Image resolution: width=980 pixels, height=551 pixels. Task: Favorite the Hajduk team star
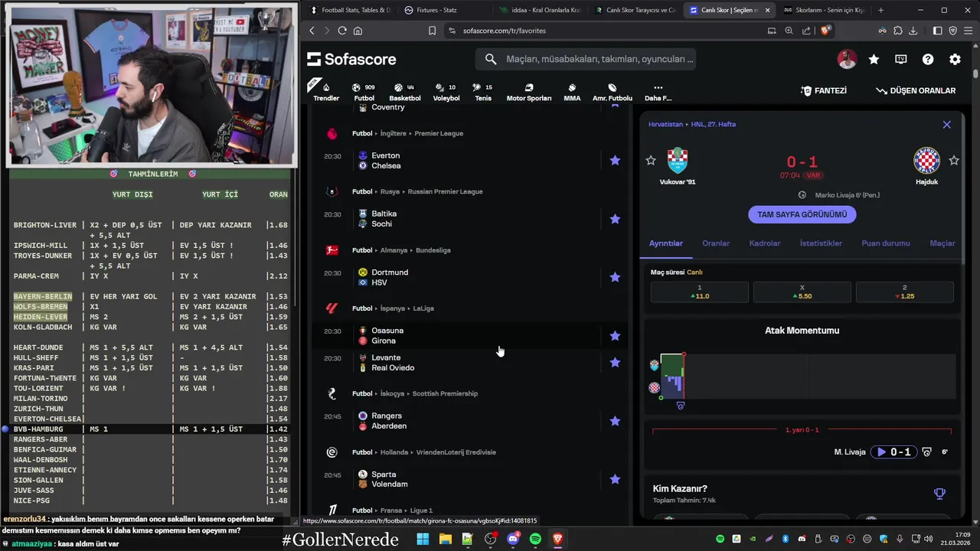point(954,160)
